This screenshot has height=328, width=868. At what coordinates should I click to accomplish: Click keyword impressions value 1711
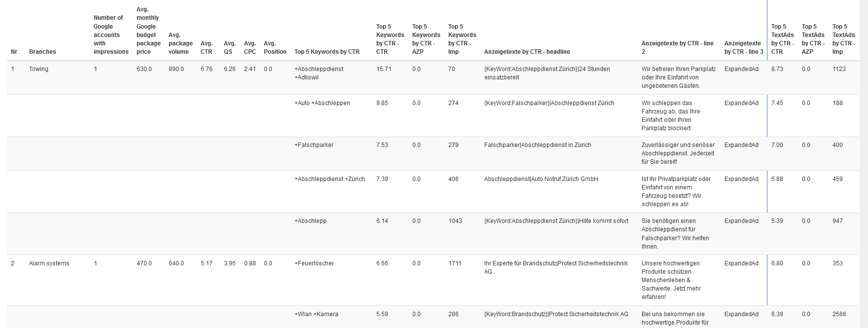tap(455, 263)
